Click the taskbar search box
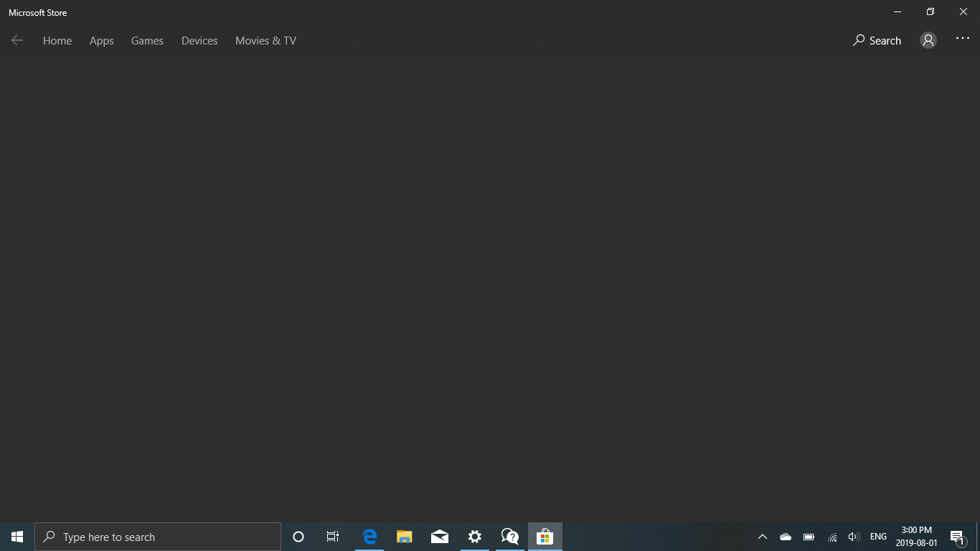 (x=158, y=537)
